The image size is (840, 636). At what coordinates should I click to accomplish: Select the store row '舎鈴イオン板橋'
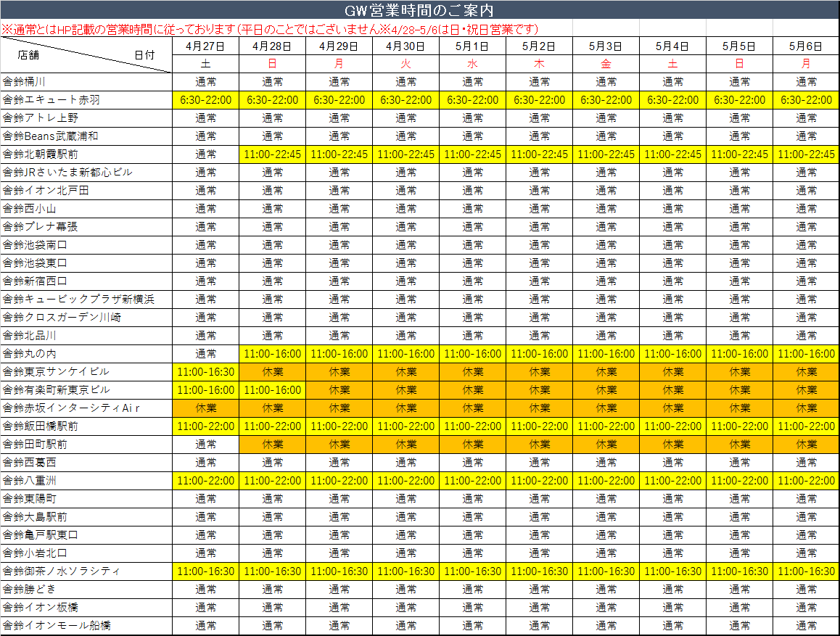(420, 608)
